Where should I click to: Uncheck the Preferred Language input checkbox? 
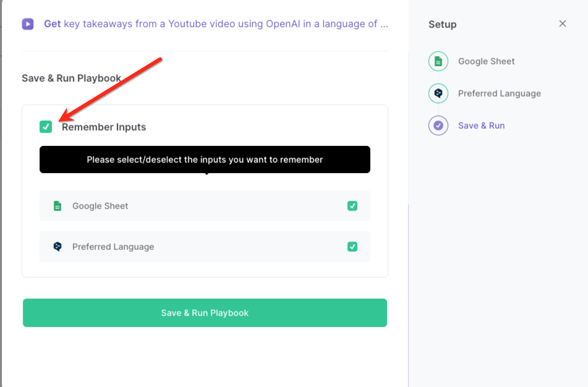(x=352, y=247)
